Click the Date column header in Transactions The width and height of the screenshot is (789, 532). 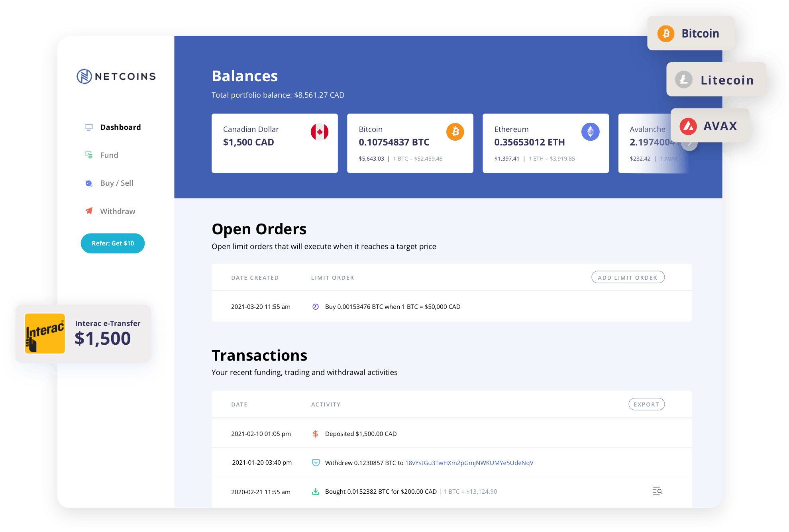[239, 404]
